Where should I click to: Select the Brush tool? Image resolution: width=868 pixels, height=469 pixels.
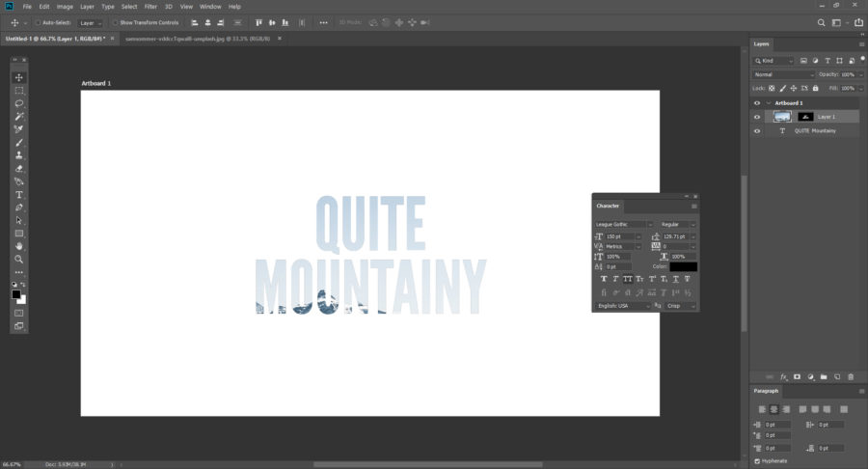(19, 142)
